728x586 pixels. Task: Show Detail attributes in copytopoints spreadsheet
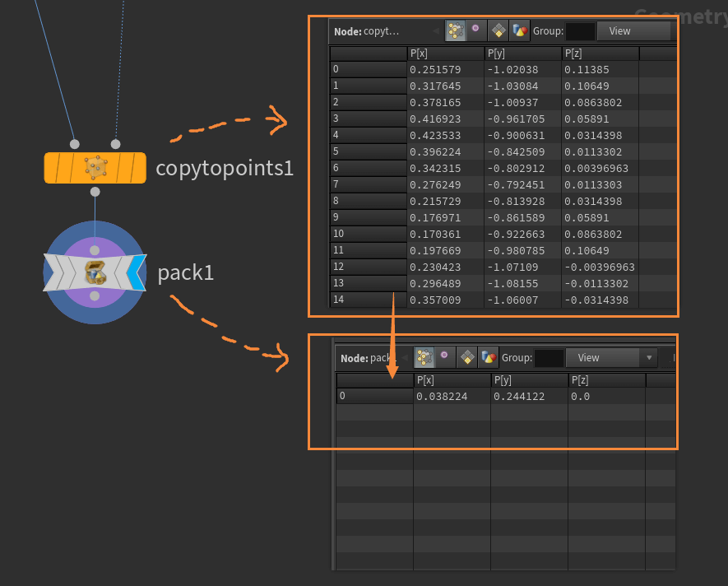[520, 31]
